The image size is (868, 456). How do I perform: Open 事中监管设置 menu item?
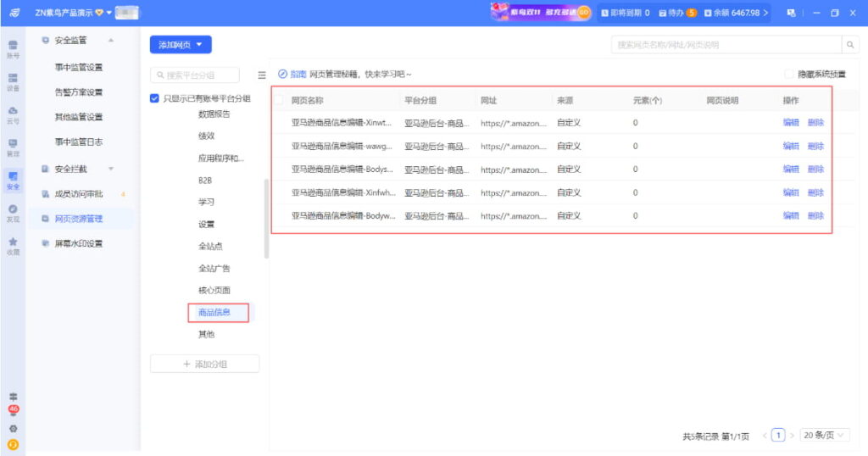coord(79,67)
